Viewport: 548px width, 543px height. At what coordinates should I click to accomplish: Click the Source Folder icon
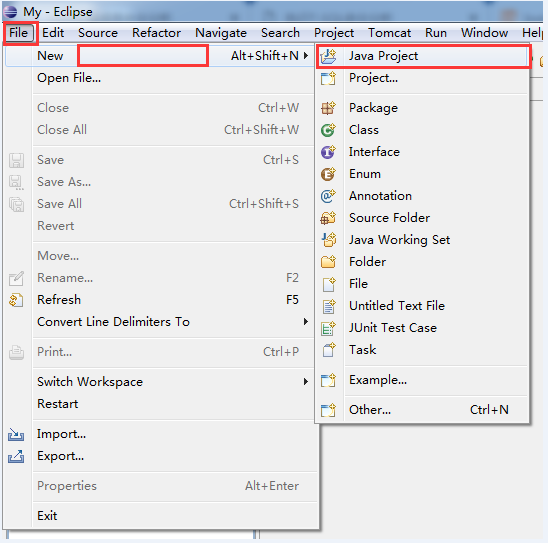(x=328, y=218)
